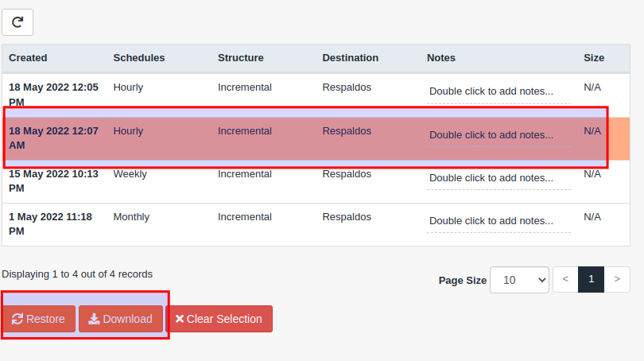Open the Page Size dropdown
The width and height of the screenshot is (644, 361).
pyautogui.click(x=519, y=280)
